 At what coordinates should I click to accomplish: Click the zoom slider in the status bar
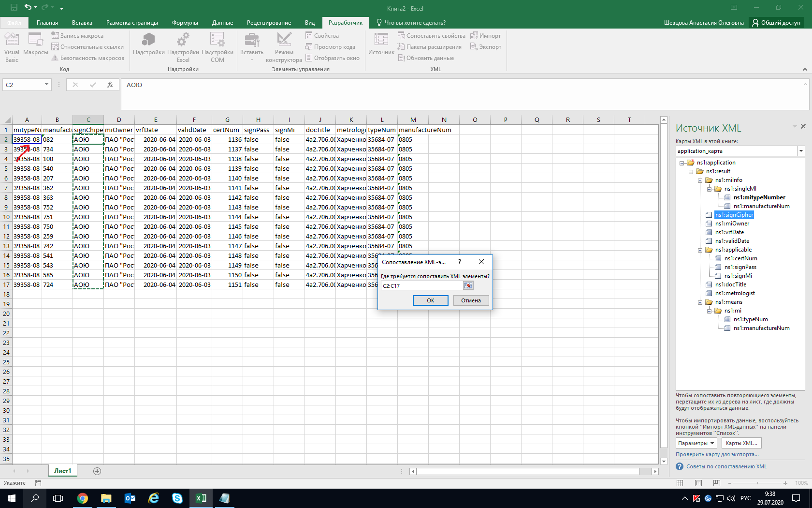tap(757, 483)
